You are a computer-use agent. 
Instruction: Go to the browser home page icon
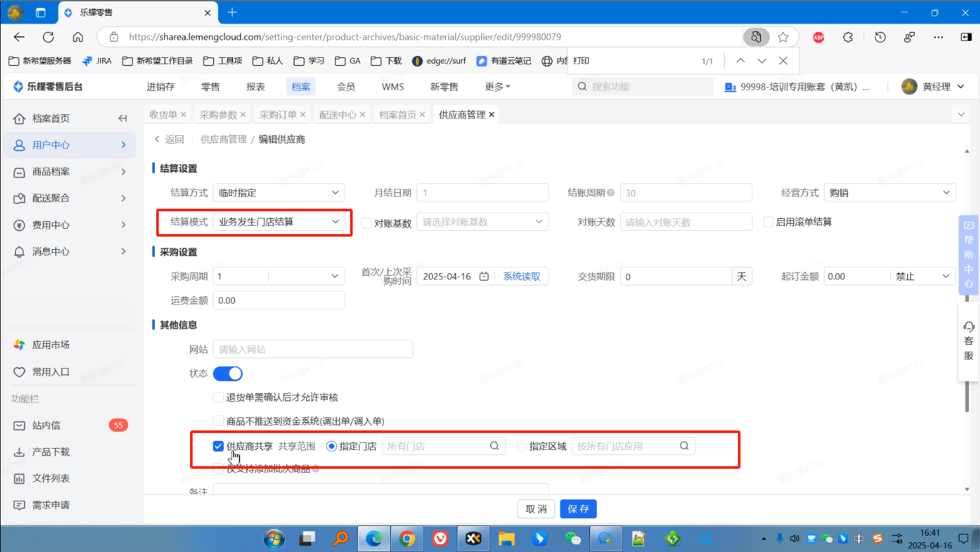click(77, 37)
